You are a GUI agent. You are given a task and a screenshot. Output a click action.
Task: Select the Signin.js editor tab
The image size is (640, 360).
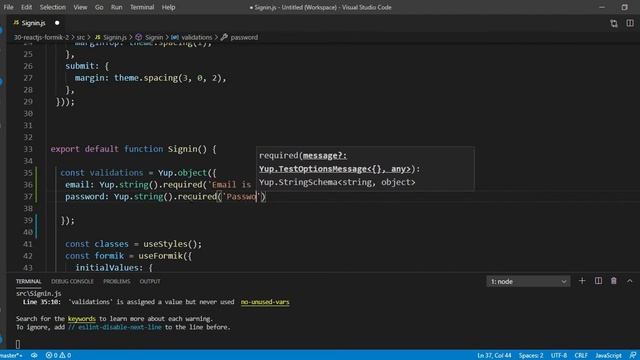(x=33, y=23)
